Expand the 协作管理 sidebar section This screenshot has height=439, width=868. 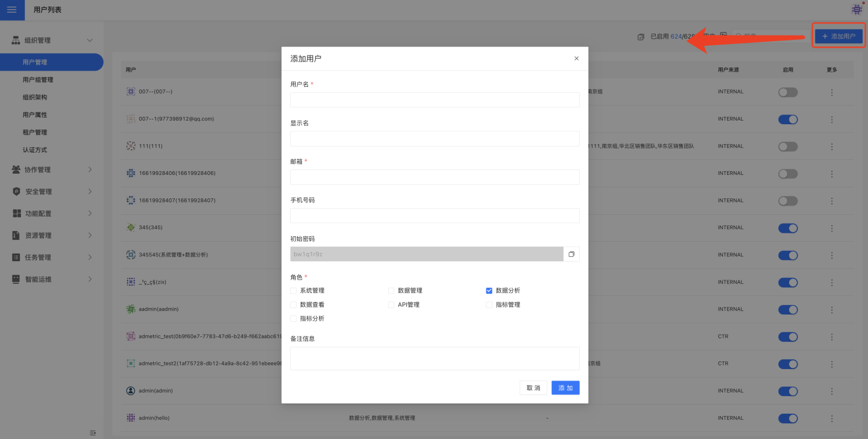pos(52,170)
